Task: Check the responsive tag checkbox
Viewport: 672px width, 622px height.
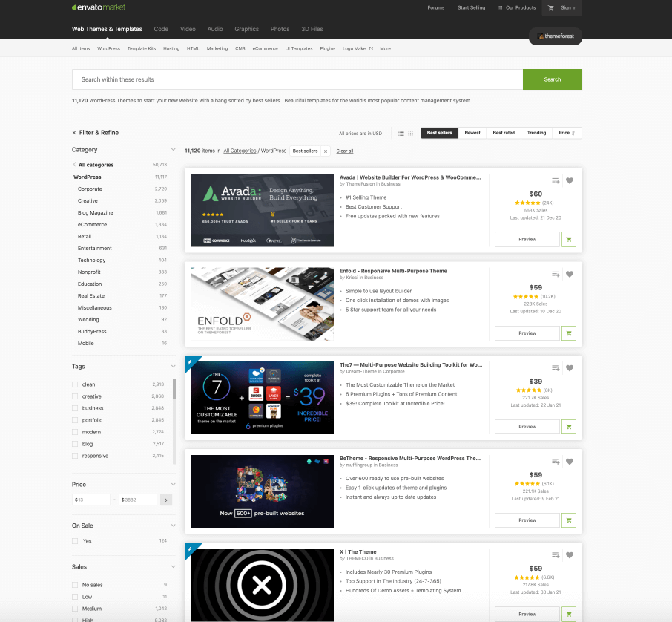Action: click(75, 456)
